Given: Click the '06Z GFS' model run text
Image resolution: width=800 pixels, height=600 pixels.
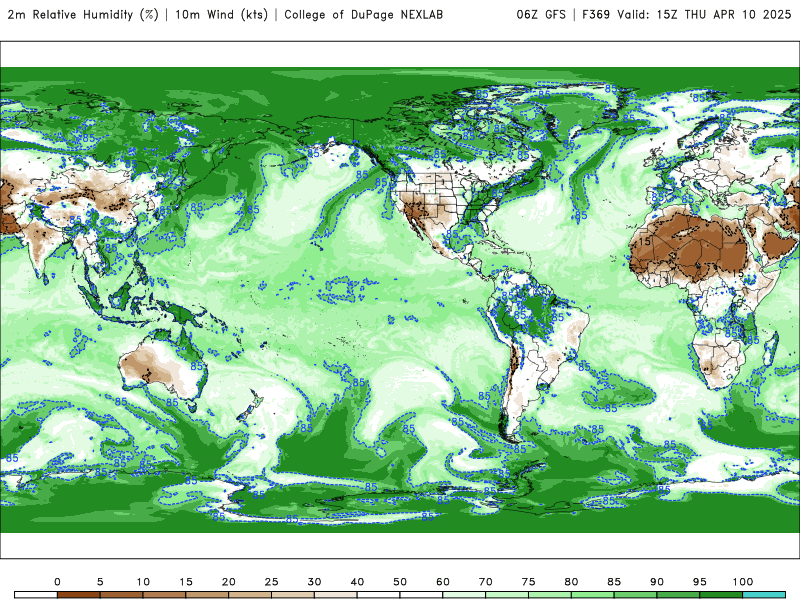Looking at the screenshot, I should 541,14.
